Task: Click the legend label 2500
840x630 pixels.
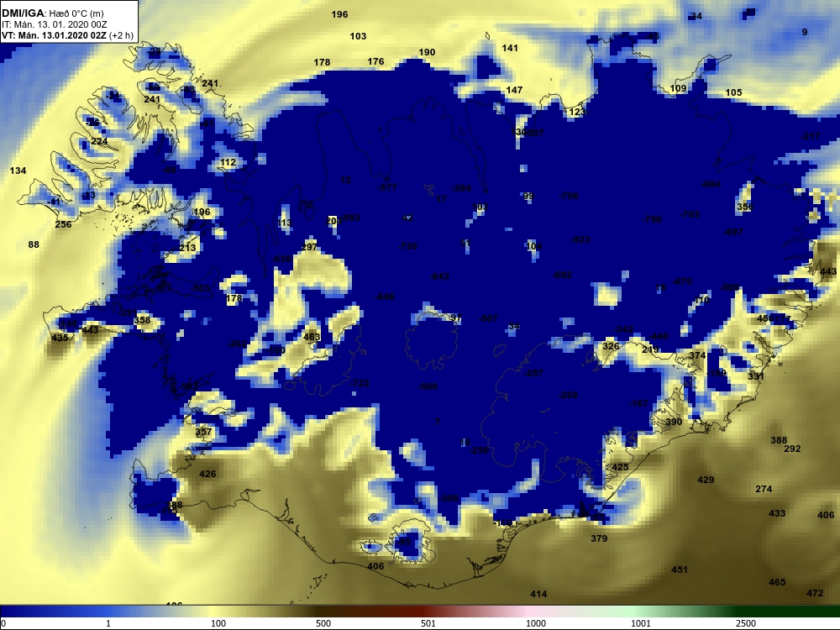Action: coord(746,623)
